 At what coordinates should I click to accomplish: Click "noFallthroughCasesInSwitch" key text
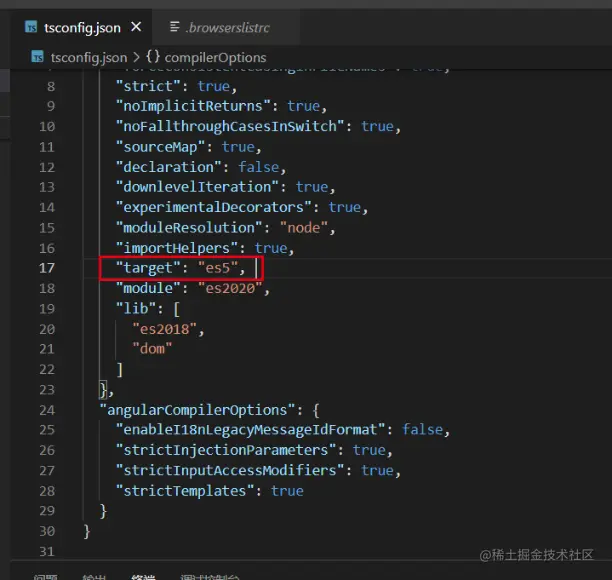tap(230, 126)
